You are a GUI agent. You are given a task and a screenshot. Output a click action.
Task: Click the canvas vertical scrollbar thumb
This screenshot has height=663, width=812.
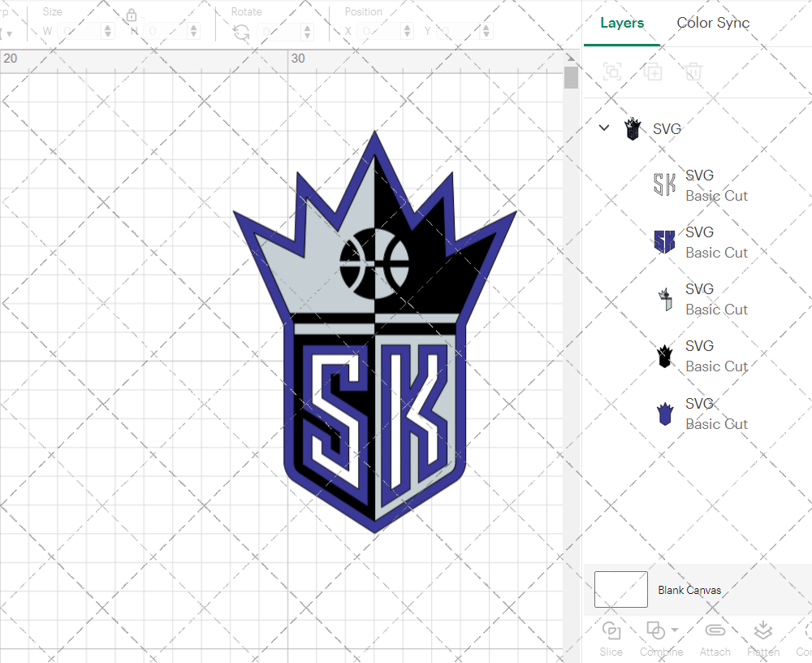click(571, 78)
